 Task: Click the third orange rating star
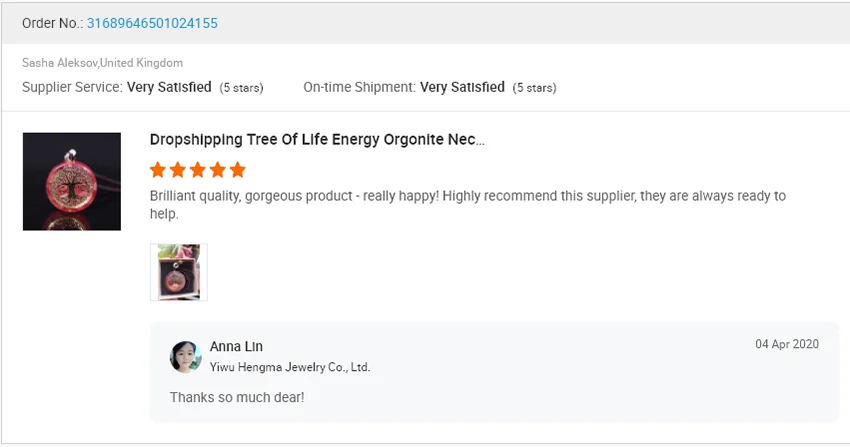click(x=197, y=170)
